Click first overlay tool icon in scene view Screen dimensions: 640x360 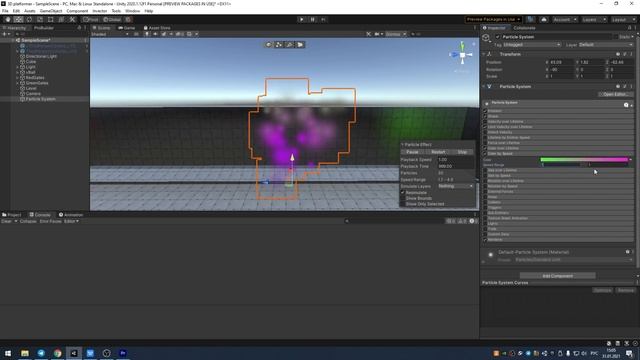pos(269,44)
